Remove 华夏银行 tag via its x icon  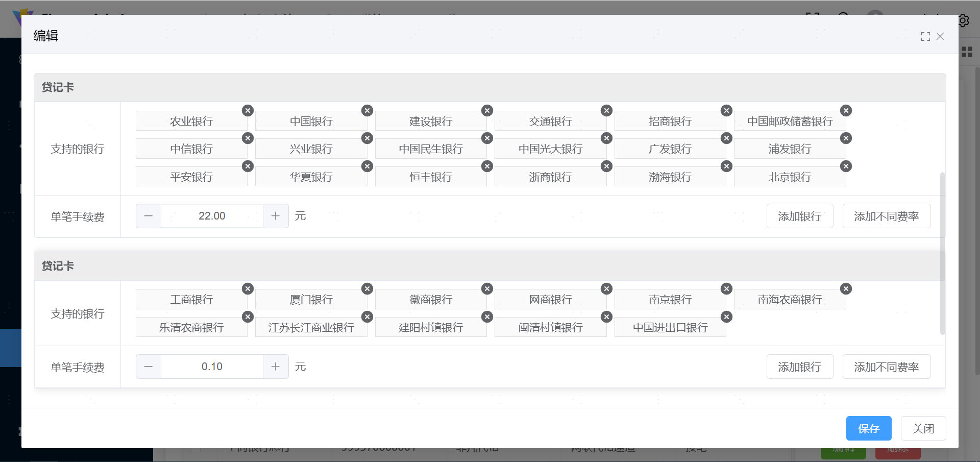coord(367,166)
